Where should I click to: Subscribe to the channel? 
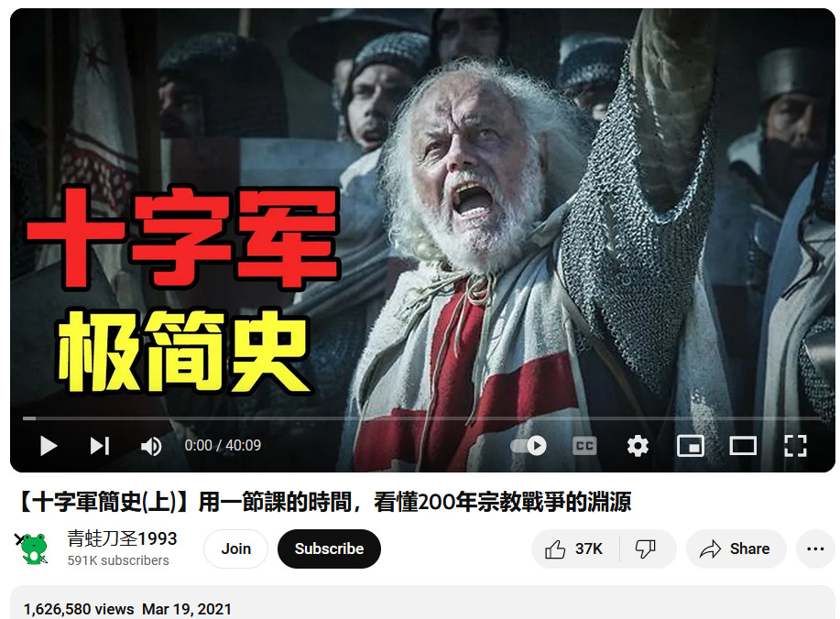329,548
